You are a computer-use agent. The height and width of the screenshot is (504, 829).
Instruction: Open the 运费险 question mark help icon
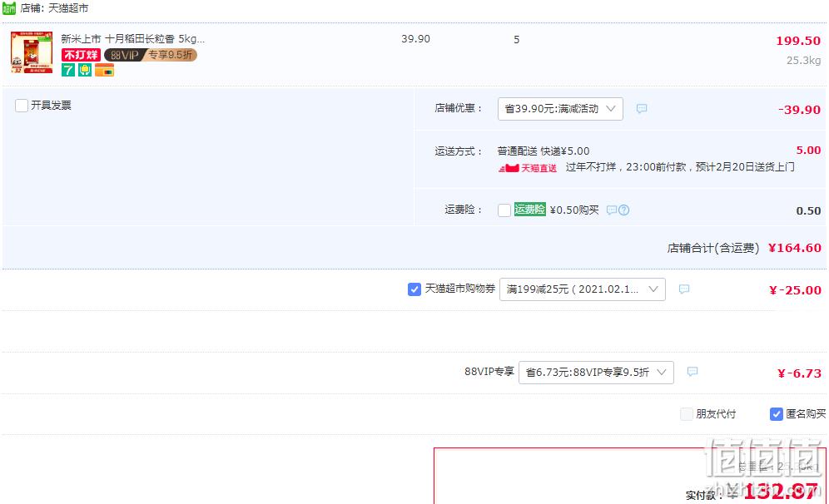[624, 210]
